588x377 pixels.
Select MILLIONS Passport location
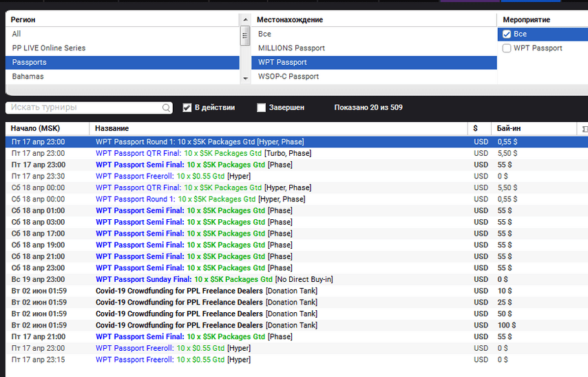(x=374, y=48)
